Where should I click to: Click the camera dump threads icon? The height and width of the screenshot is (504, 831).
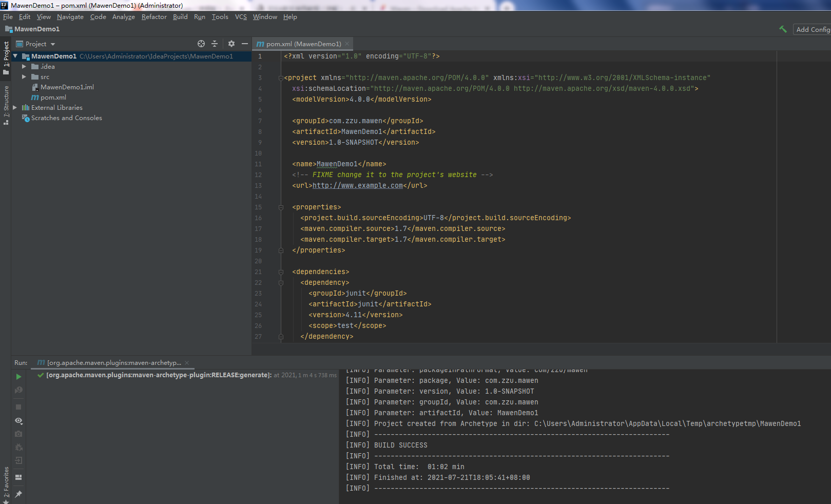[18, 434]
